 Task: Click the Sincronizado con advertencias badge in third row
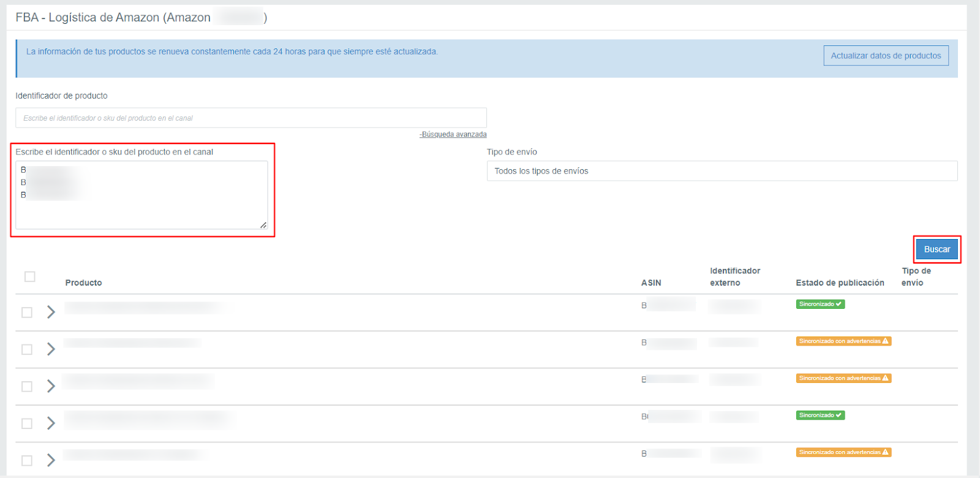[843, 378]
